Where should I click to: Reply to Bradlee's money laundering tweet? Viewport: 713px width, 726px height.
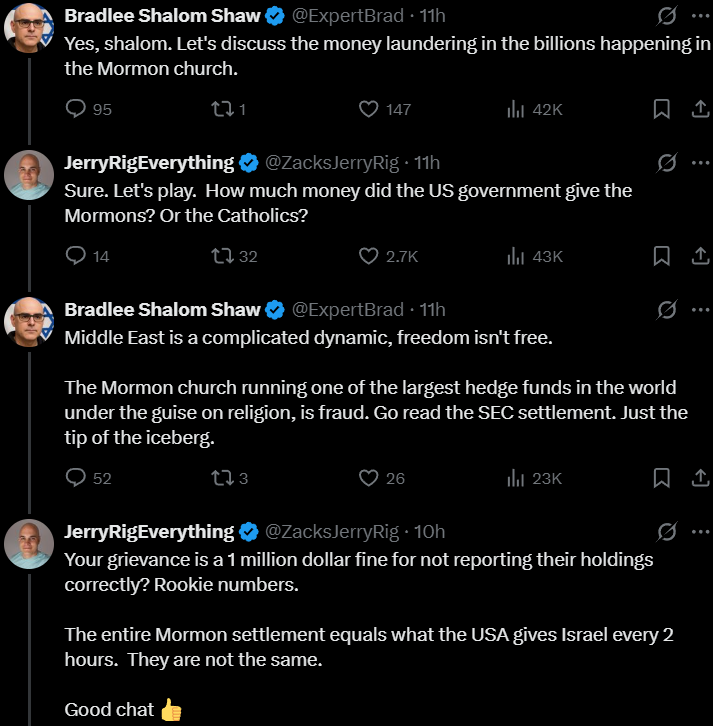coord(78,109)
